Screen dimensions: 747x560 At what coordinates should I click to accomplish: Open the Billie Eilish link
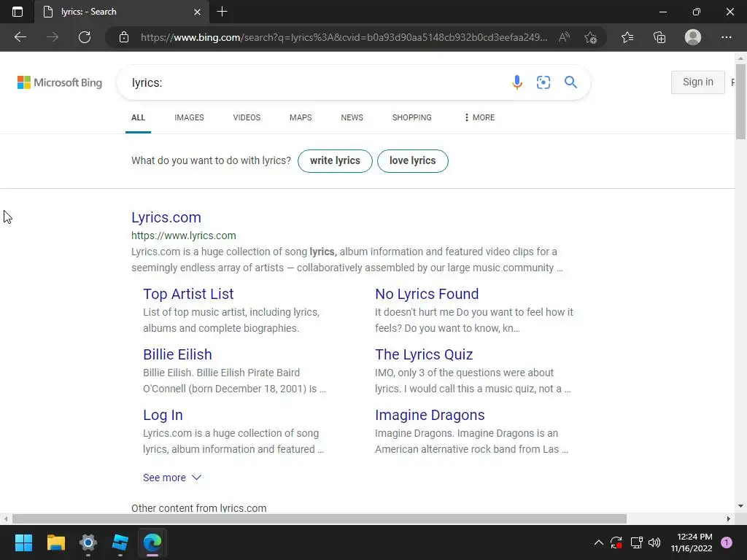(177, 355)
